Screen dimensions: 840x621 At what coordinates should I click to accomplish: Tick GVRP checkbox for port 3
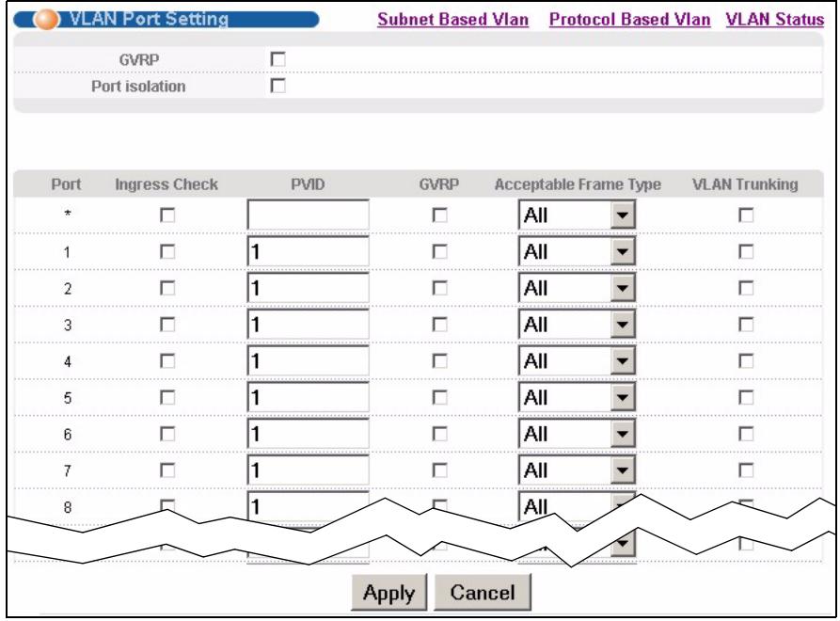(440, 325)
